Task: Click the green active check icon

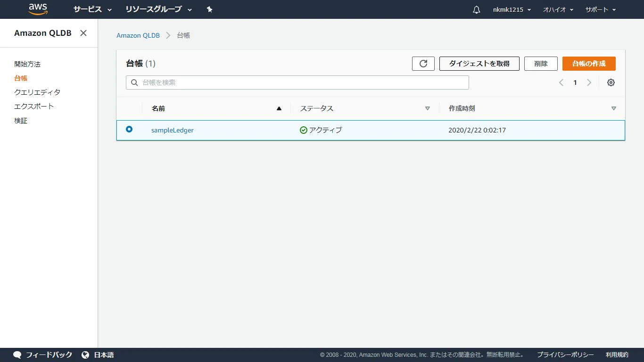Action: (304, 130)
